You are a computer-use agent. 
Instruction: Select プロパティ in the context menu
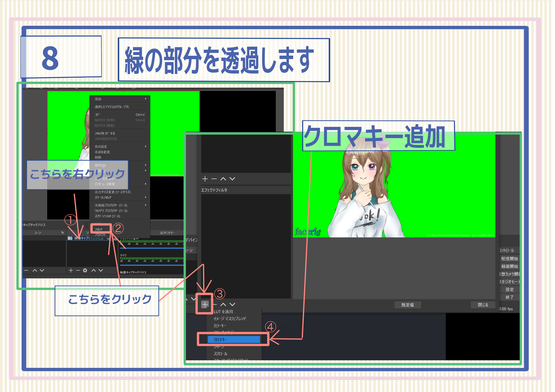(x=100, y=235)
